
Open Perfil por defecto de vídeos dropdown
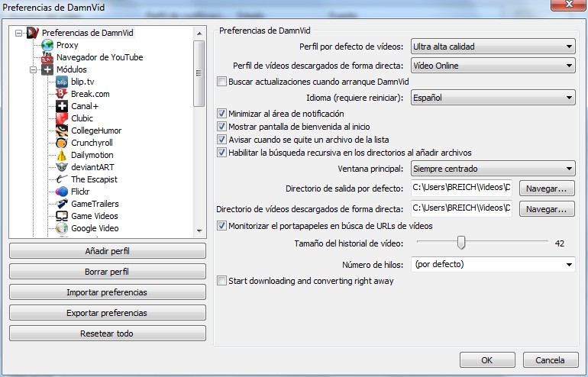493,47
